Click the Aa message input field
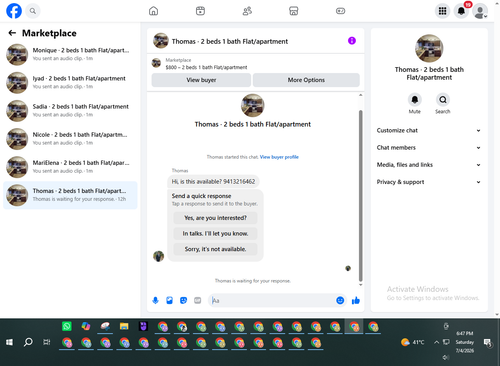 pyautogui.click(x=272, y=300)
